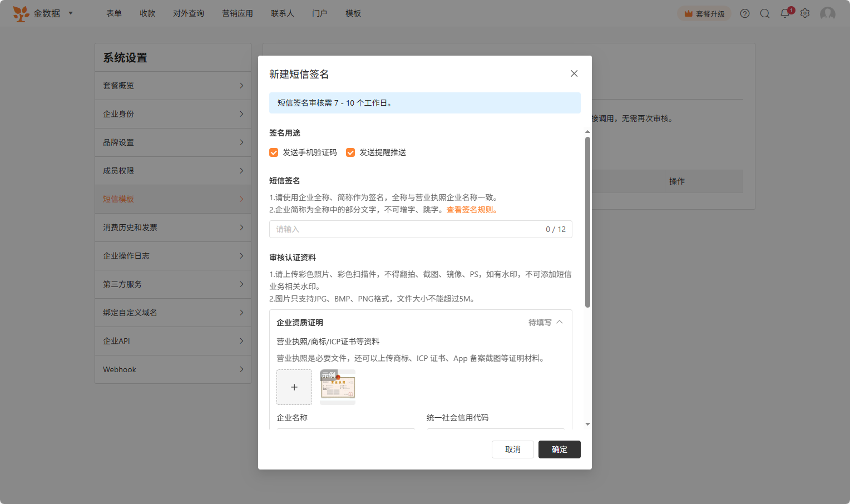Screen dimensions: 850x504
Task: Click the chevron on 品牌设置 row
Action: coord(241,142)
